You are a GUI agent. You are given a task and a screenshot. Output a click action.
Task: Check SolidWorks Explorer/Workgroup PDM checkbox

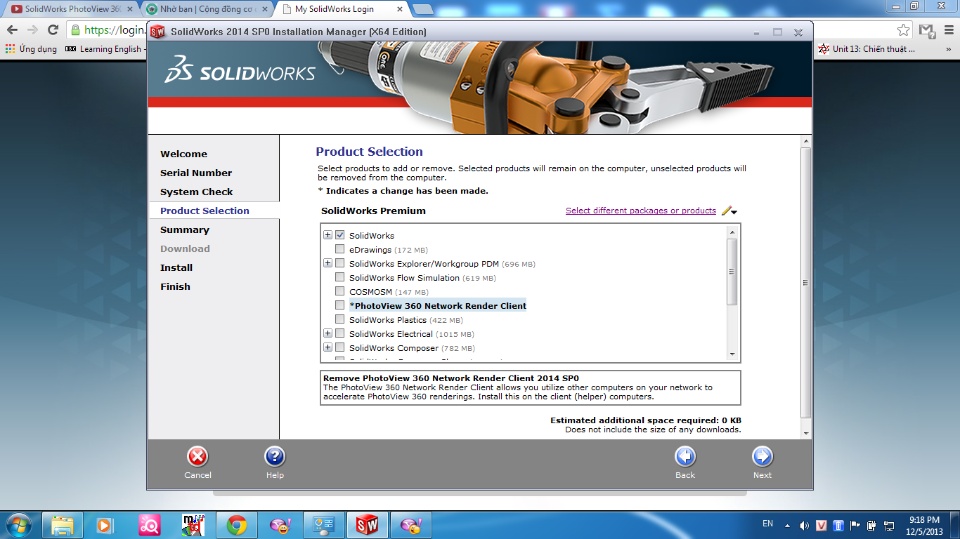tap(340, 263)
